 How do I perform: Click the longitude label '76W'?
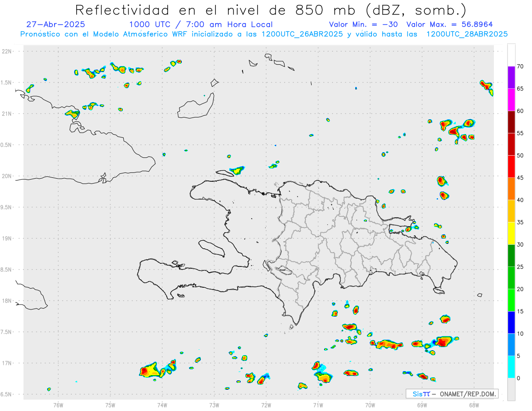point(58,405)
